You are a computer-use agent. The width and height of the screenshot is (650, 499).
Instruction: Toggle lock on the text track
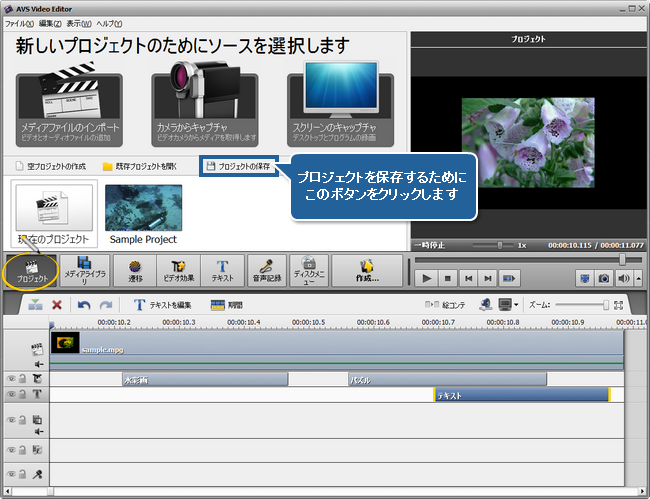pos(22,395)
